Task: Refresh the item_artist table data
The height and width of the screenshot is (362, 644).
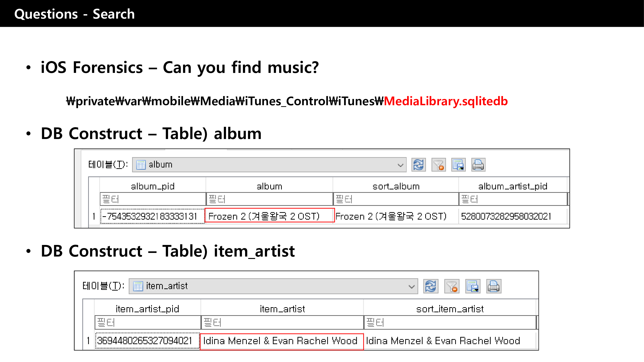Action: pos(431,286)
